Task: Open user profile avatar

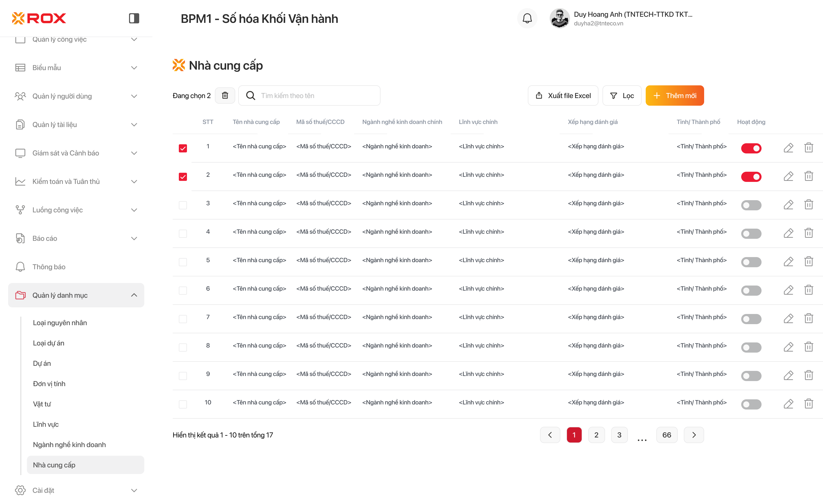Action: point(560,18)
